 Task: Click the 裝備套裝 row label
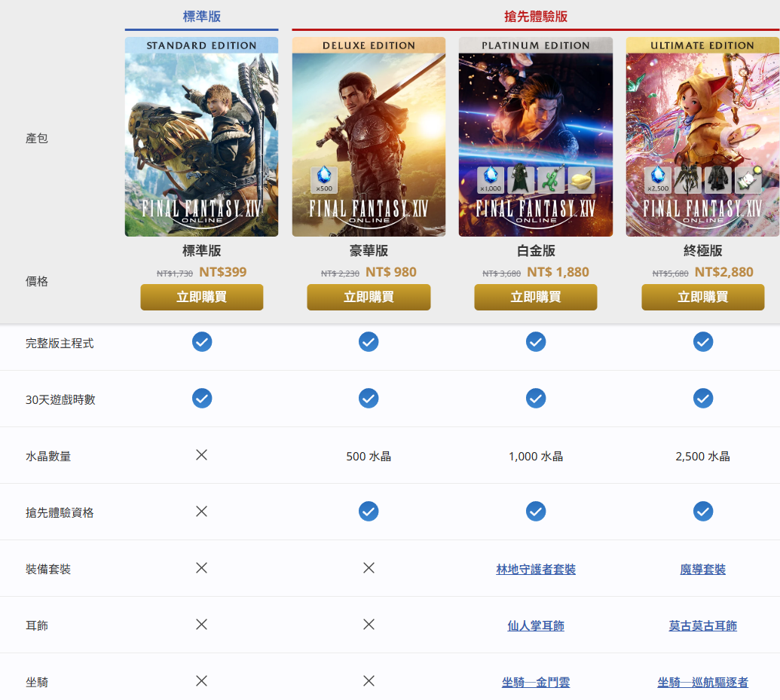pyautogui.click(x=48, y=569)
